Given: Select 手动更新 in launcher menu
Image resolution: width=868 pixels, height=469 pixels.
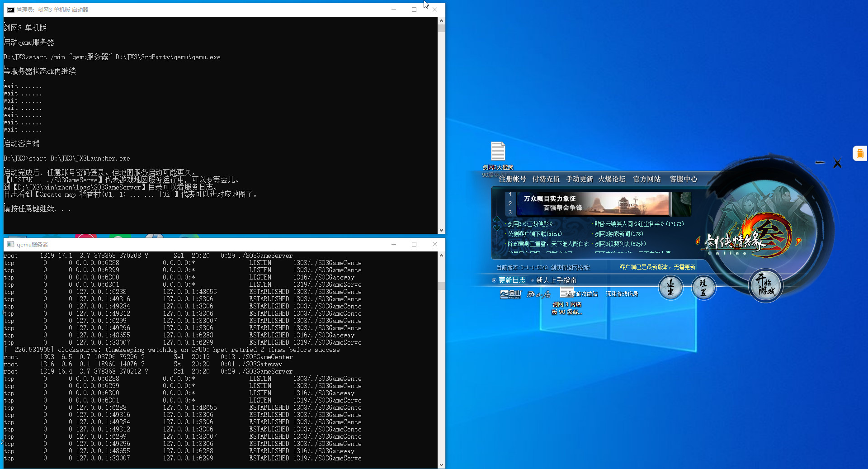Looking at the screenshot, I should point(579,179).
